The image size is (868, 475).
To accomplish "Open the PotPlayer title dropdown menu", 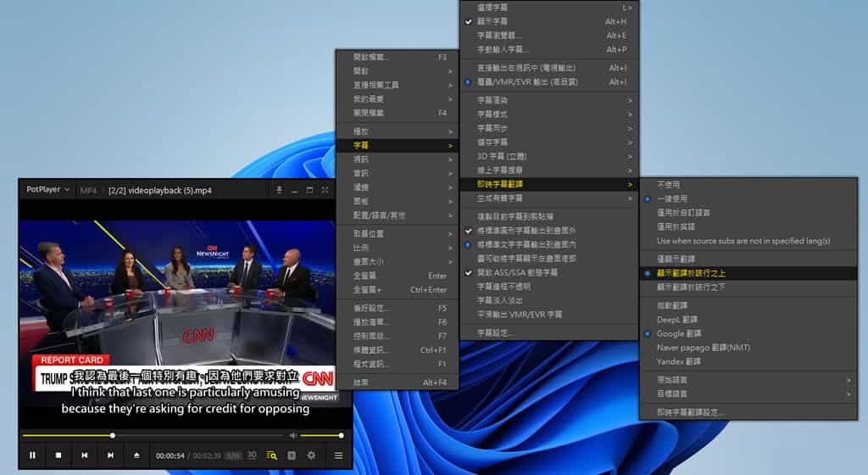I will (47, 189).
